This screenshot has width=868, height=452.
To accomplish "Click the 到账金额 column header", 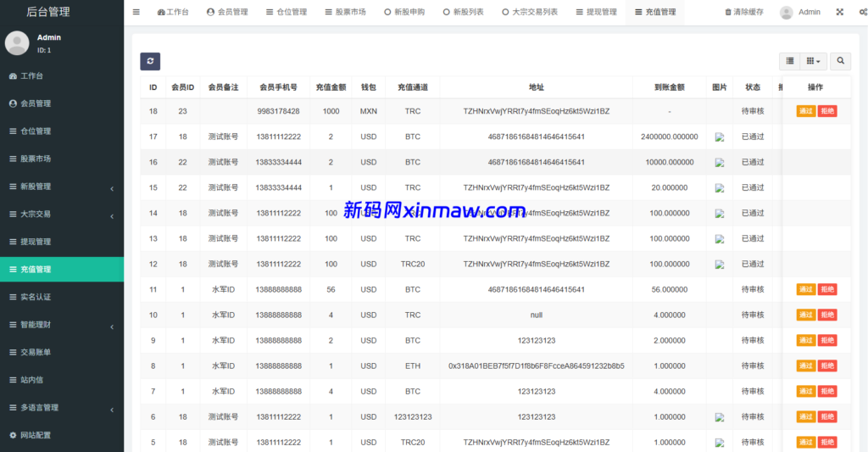I will click(x=670, y=87).
